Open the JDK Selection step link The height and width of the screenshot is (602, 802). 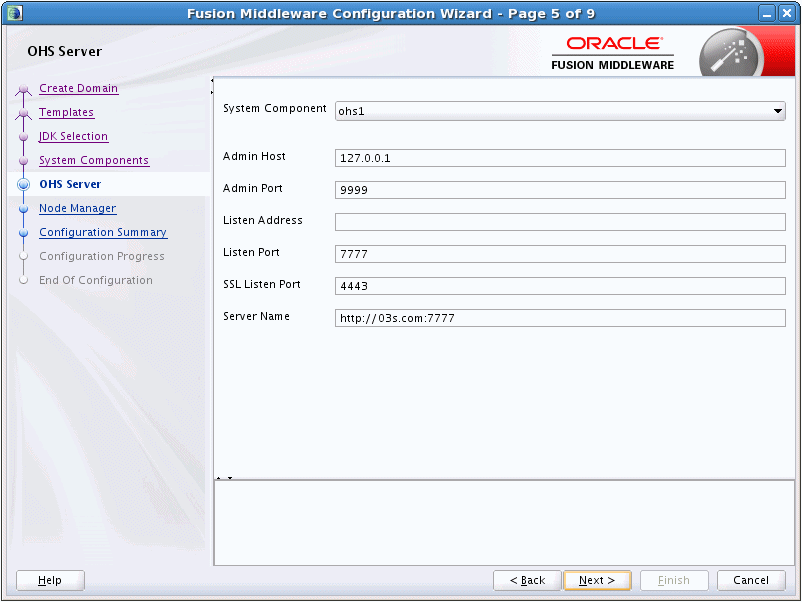(73, 137)
